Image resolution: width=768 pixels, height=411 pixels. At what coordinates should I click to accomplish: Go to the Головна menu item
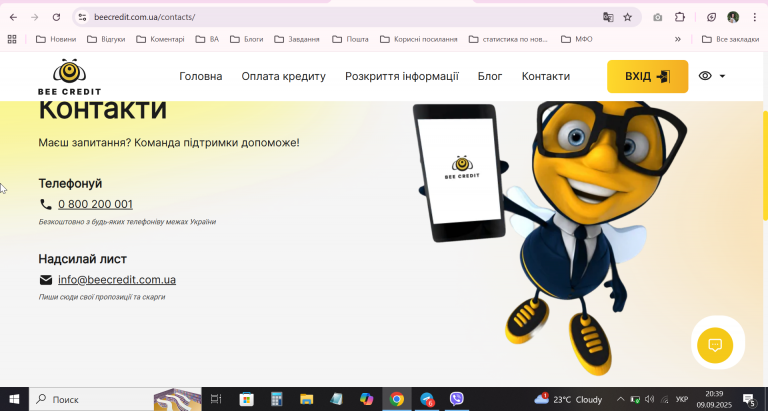pyautogui.click(x=201, y=76)
